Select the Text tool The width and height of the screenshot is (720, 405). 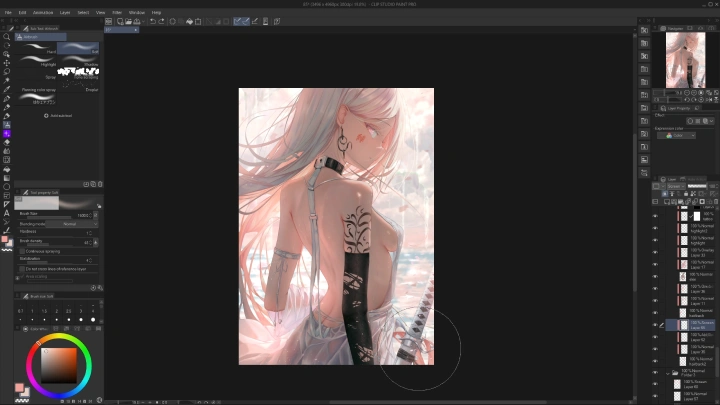click(6, 213)
